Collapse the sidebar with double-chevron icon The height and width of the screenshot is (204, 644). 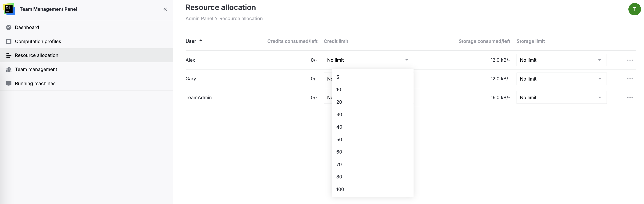(165, 9)
